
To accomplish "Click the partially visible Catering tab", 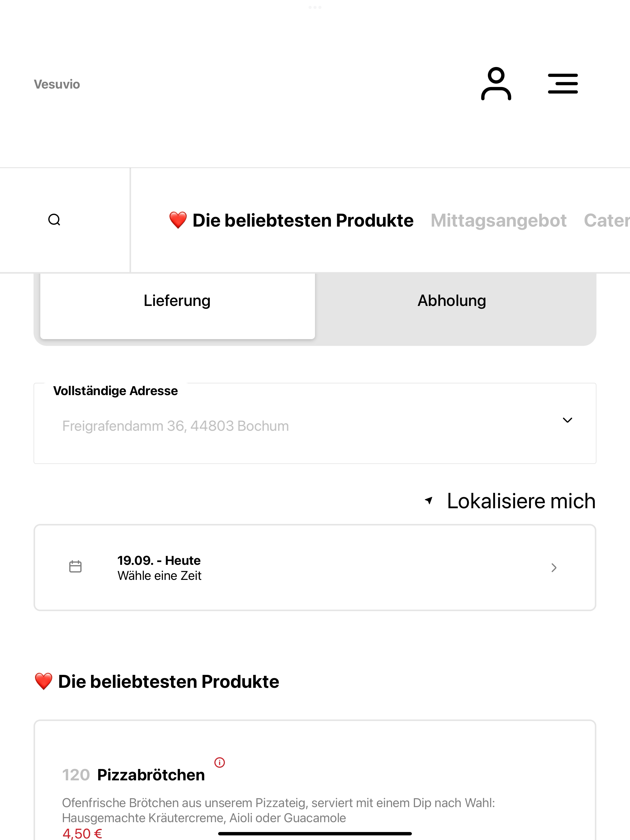I will 607,221.
